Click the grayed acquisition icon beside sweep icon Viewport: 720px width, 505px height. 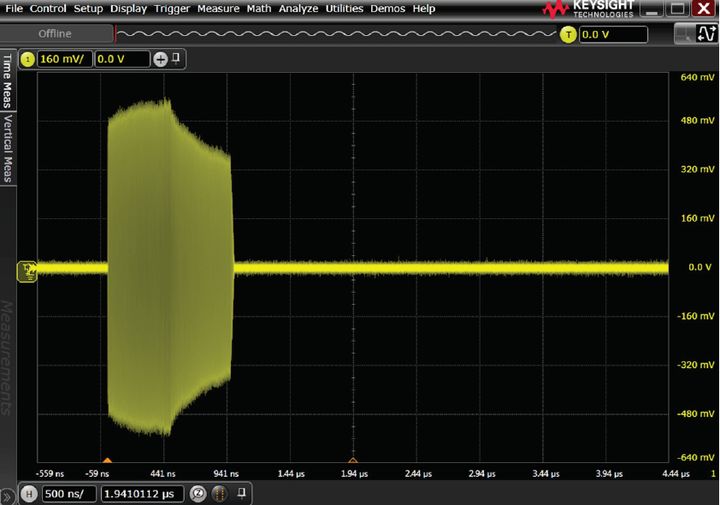pos(684,34)
